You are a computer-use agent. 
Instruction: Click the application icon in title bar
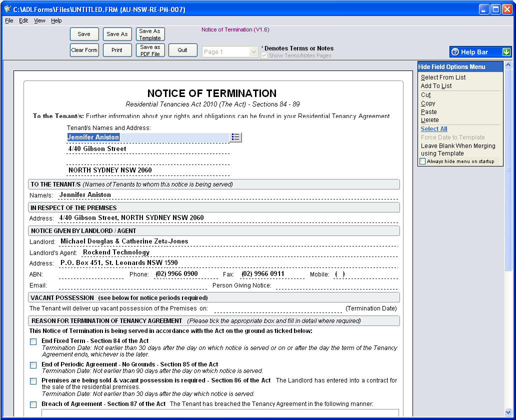[6, 9]
